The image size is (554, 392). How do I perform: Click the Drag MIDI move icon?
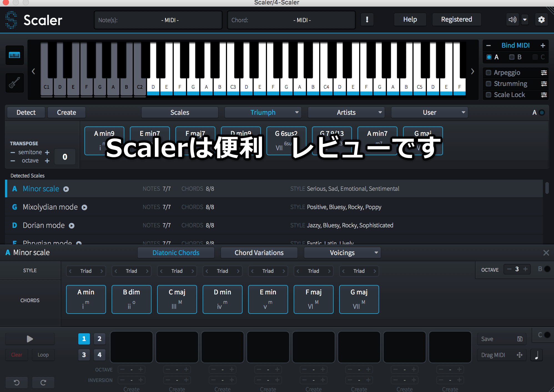pos(519,355)
